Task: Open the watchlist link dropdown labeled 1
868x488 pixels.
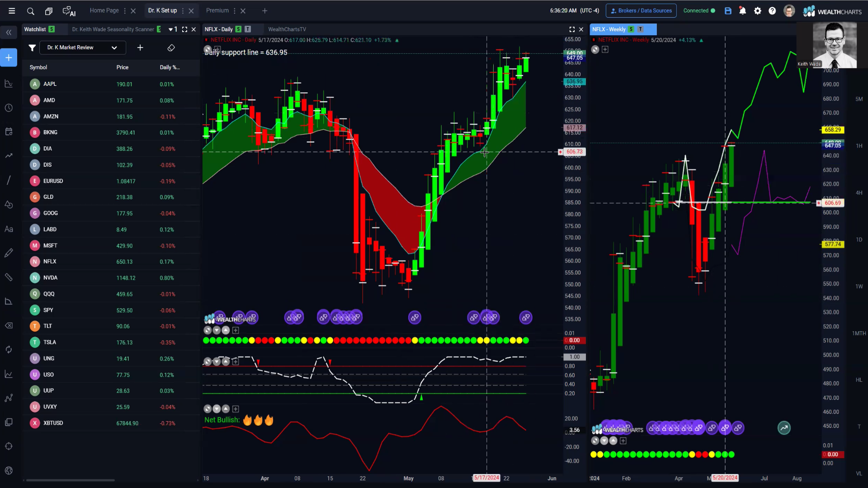Action: (173, 29)
